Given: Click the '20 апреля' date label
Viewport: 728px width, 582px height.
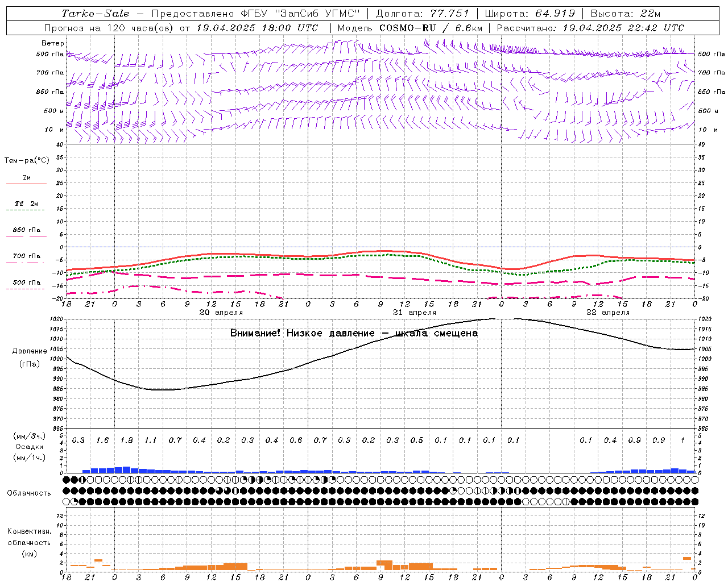Looking at the screenshot, I should [221, 313].
